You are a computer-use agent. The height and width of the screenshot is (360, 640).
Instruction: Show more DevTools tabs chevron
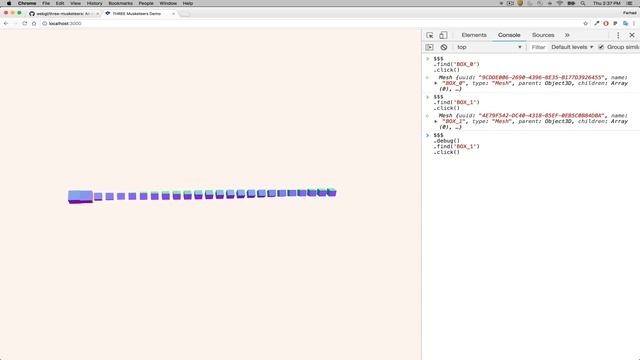pos(567,35)
